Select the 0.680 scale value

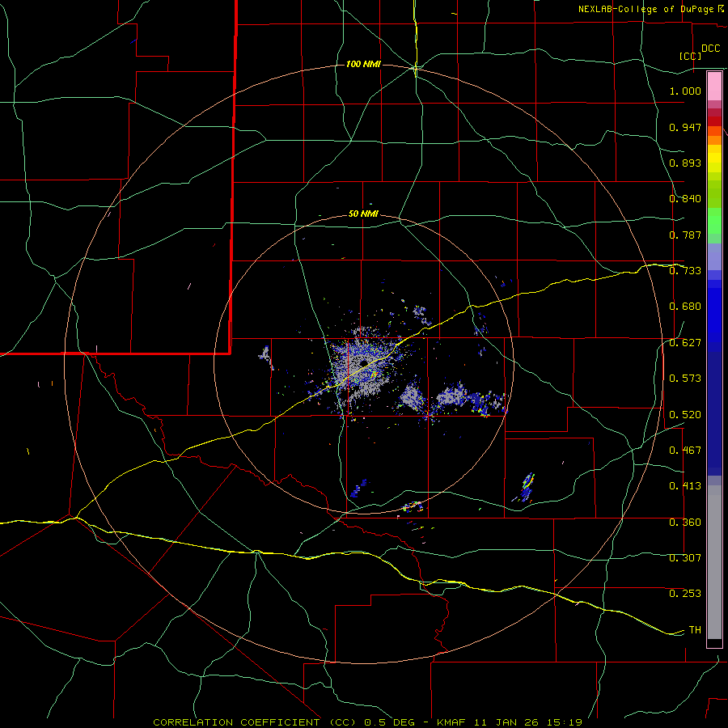point(685,307)
